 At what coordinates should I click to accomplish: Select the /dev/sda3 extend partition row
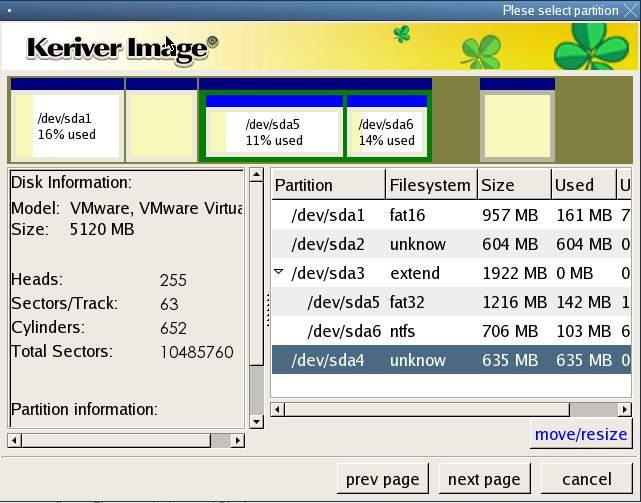(x=451, y=273)
